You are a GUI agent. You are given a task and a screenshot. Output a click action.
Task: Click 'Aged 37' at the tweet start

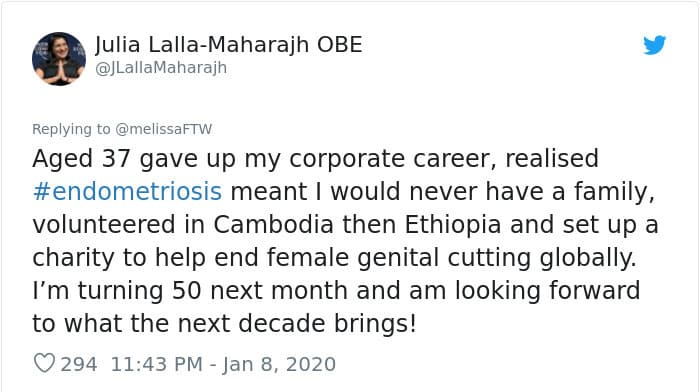(81, 159)
